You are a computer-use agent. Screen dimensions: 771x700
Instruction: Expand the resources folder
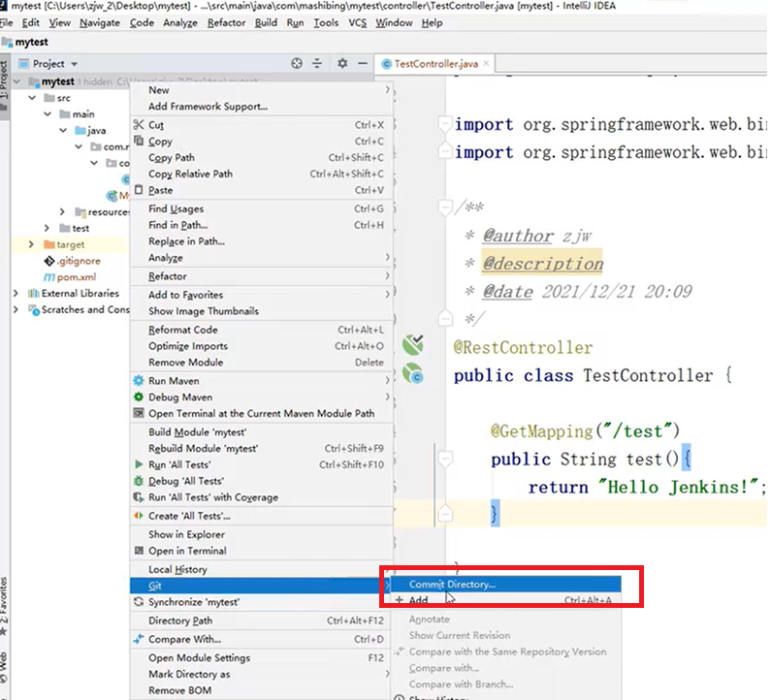[62, 212]
